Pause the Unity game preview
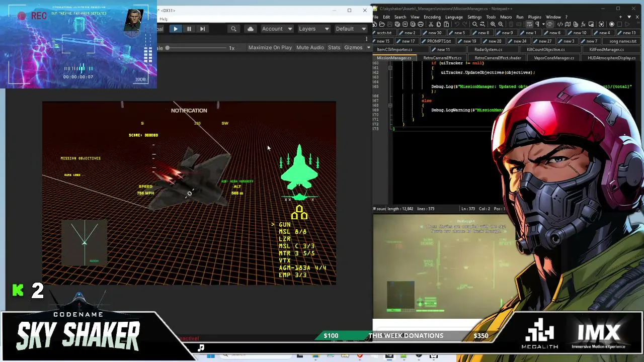The height and width of the screenshot is (362, 644). pyautogui.click(x=189, y=29)
